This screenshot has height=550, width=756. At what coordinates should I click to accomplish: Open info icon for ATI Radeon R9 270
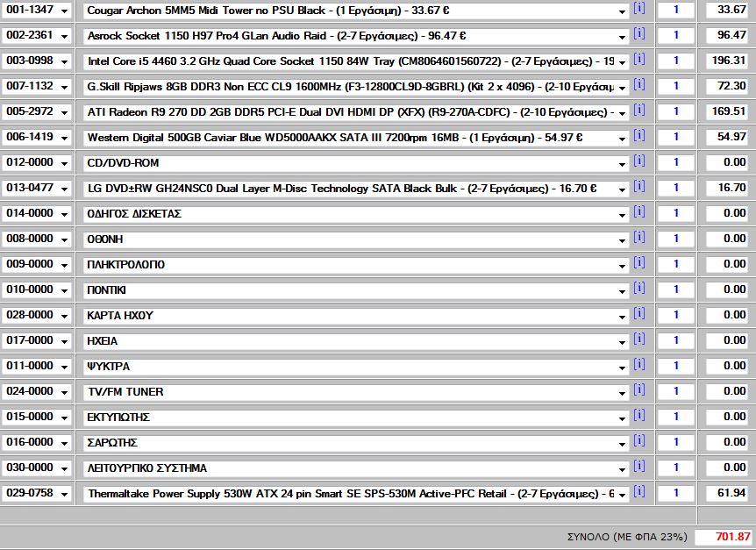(638, 111)
